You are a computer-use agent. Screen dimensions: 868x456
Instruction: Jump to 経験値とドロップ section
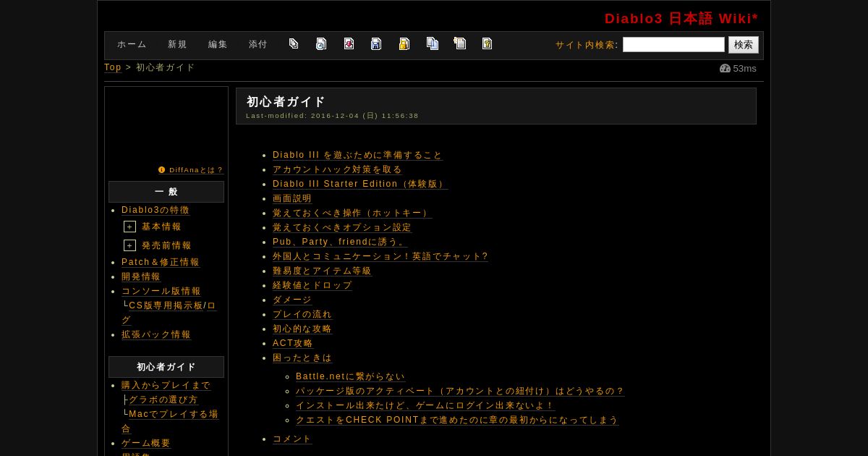[312, 285]
